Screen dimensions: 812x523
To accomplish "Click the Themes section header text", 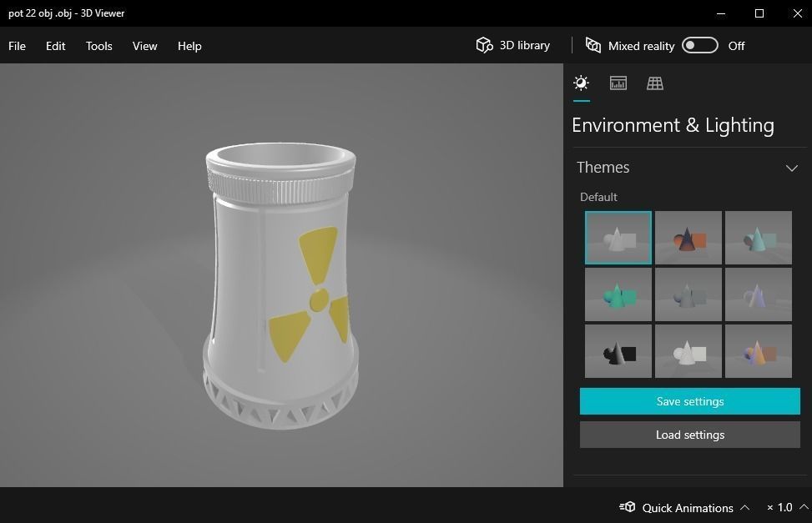I will [x=603, y=168].
